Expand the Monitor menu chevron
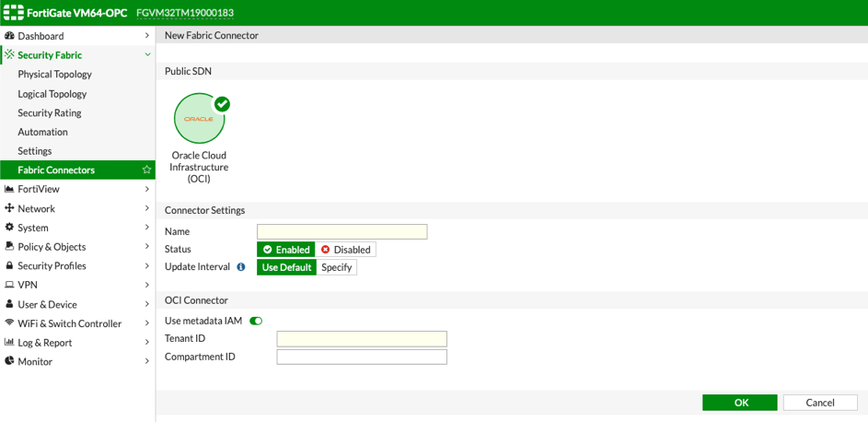This screenshot has width=868, height=422. (x=146, y=361)
